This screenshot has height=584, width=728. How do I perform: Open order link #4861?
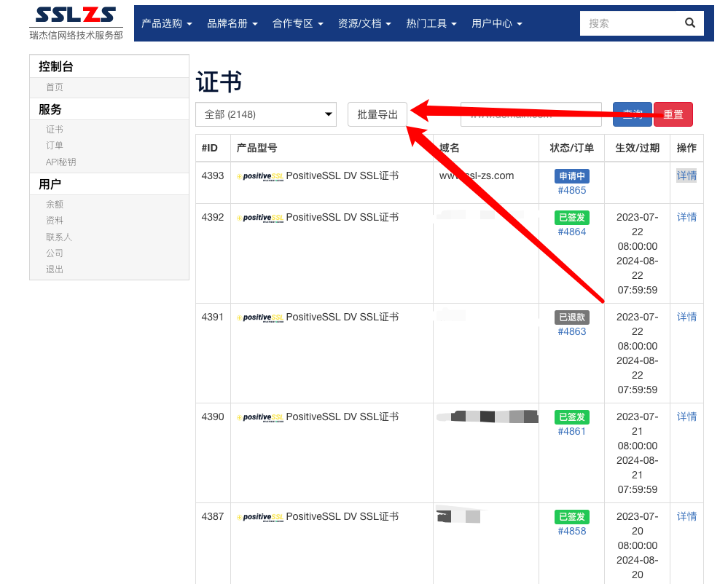(571, 431)
